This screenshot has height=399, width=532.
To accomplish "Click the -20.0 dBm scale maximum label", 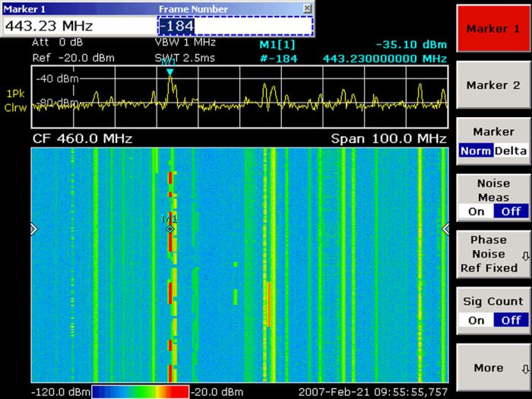I will coord(217,392).
